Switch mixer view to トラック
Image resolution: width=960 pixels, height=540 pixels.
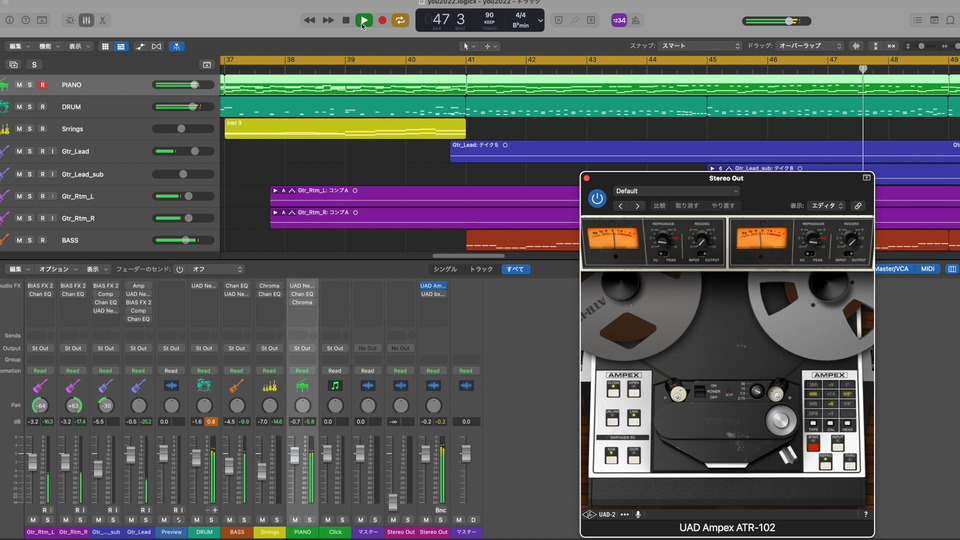click(481, 269)
